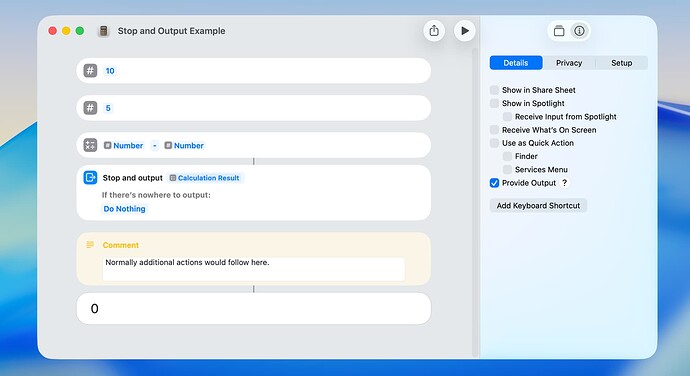Viewport: 690px width, 376px height.
Task: Click the Provide Output help question mark
Action: tap(565, 183)
